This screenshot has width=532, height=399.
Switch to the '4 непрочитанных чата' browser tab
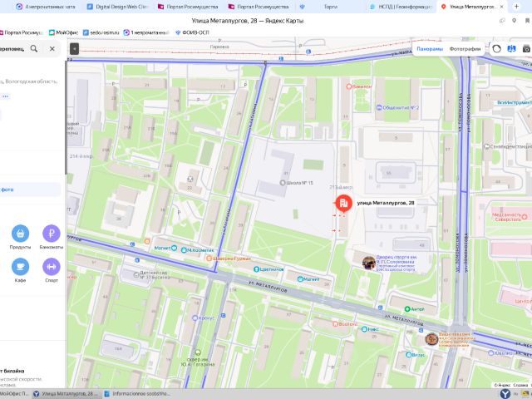pos(46,7)
